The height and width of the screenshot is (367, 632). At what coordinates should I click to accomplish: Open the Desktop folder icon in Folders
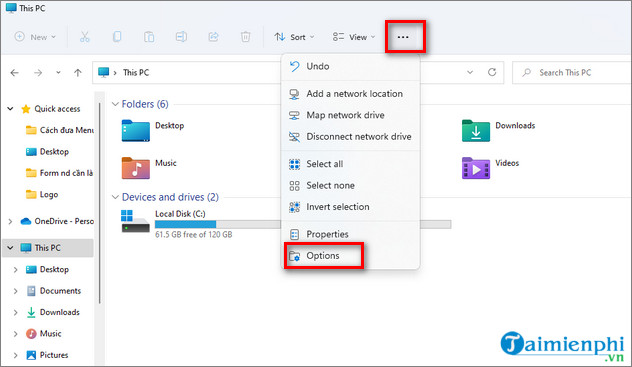[x=135, y=131]
